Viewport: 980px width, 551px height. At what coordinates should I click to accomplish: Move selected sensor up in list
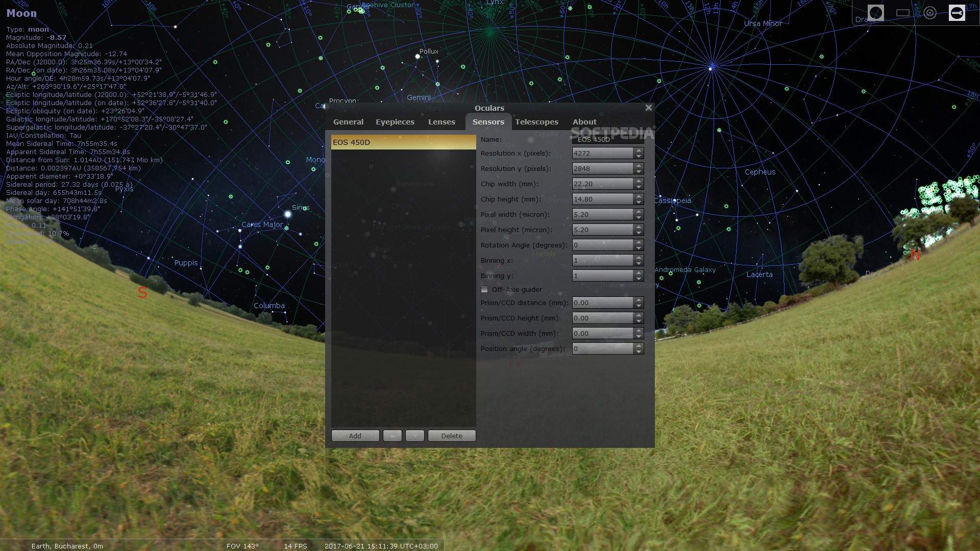pos(392,436)
